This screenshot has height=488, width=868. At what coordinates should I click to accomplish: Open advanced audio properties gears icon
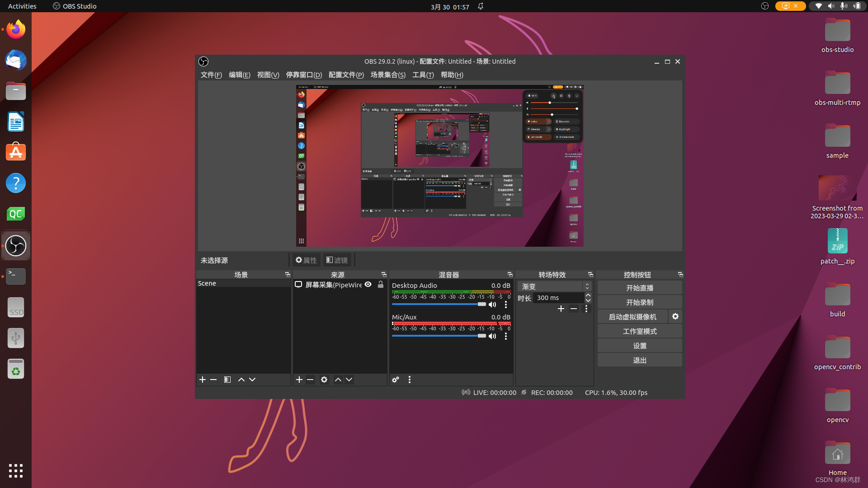pos(396,380)
